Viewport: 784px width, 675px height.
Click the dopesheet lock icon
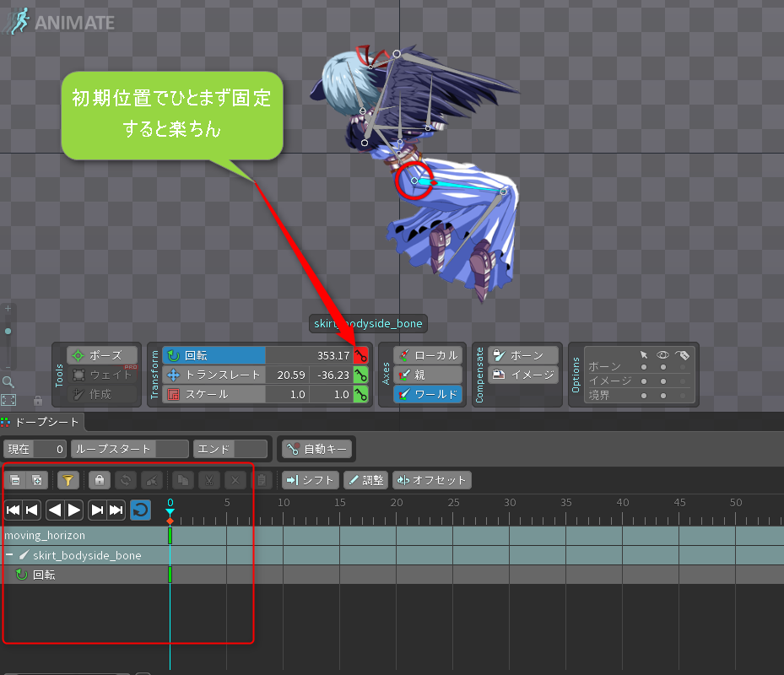pos(100,480)
